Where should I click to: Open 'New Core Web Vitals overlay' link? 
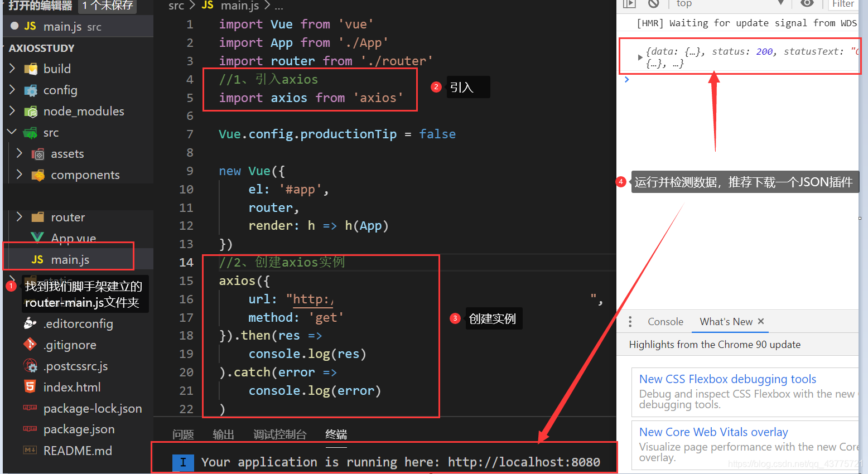[713, 432]
